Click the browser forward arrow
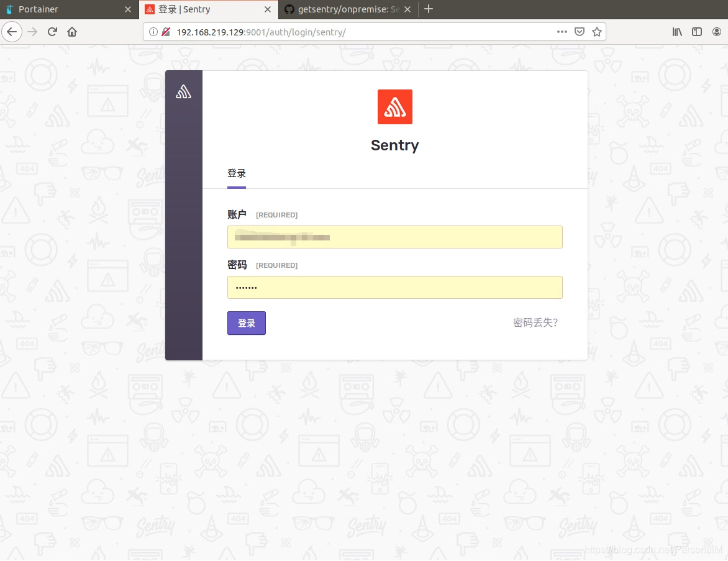The image size is (728, 561). pyautogui.click(x=32, y=32)
